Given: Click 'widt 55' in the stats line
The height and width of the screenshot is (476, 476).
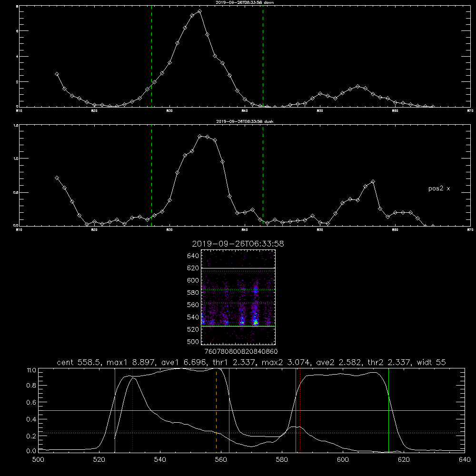Looking at the screenshot, I should (x=431, y=362).
